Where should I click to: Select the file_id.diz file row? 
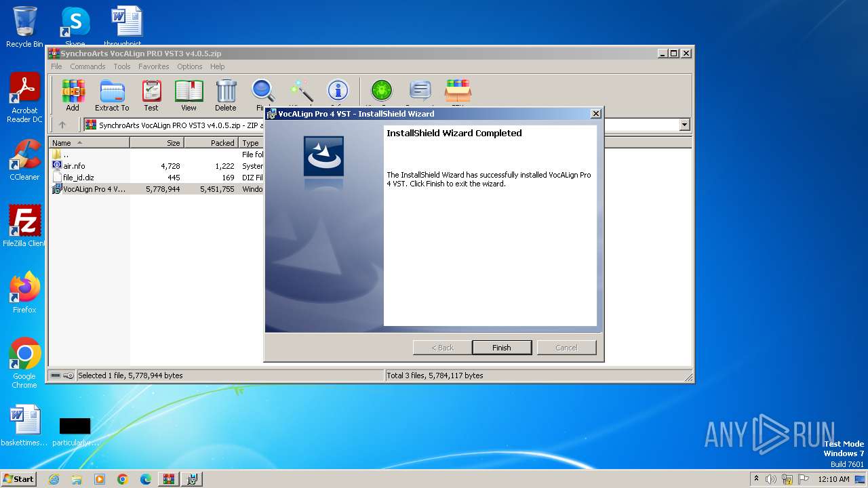[x=157, y=178]
